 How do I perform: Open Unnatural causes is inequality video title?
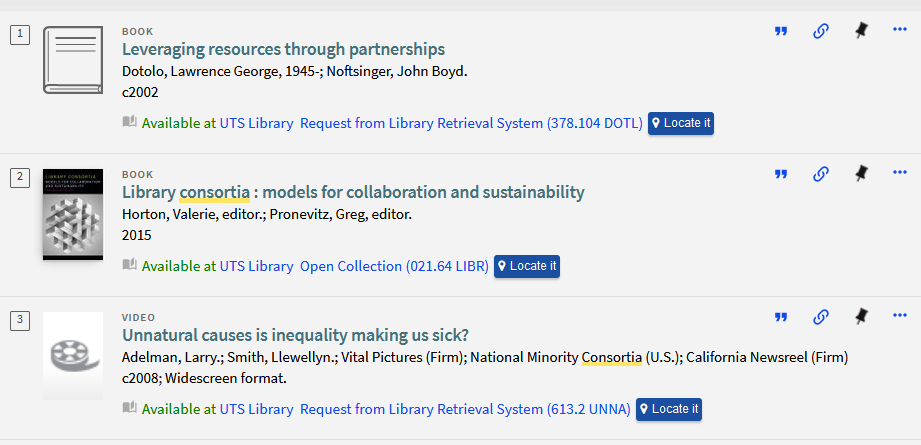[295, 335]
